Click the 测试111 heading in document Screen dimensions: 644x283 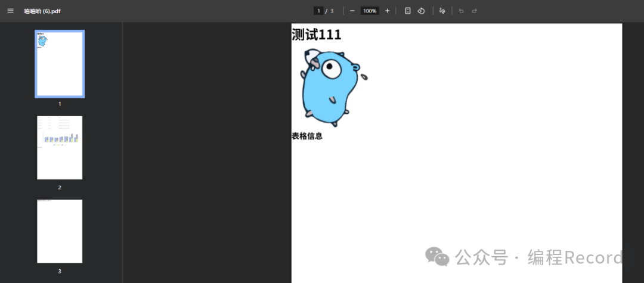click(316, 35)
